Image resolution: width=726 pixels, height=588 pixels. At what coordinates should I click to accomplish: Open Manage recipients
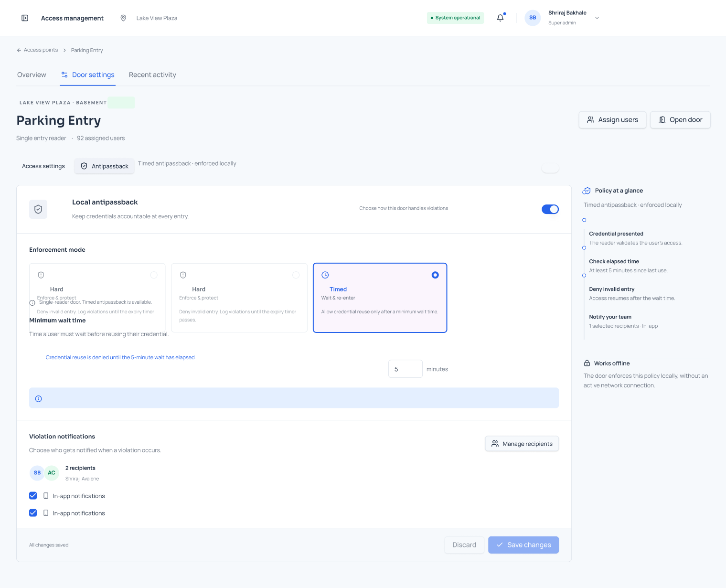(522, 444)
